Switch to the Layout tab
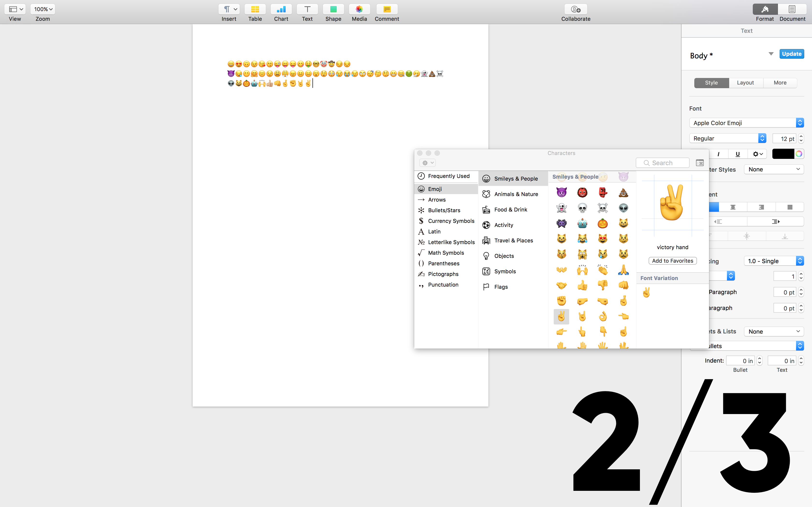Screen dimensions: 812x507 coord(745,83)
